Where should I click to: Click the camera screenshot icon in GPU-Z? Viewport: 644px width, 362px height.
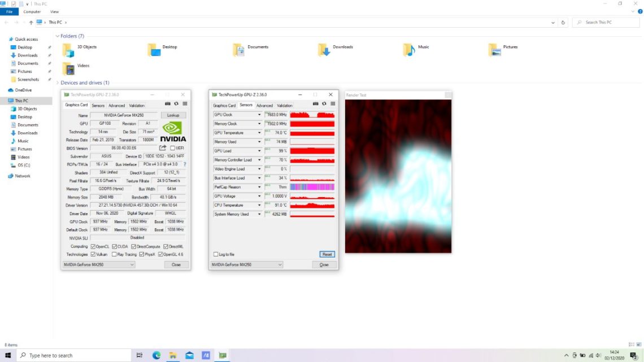[x=168, y=103]
